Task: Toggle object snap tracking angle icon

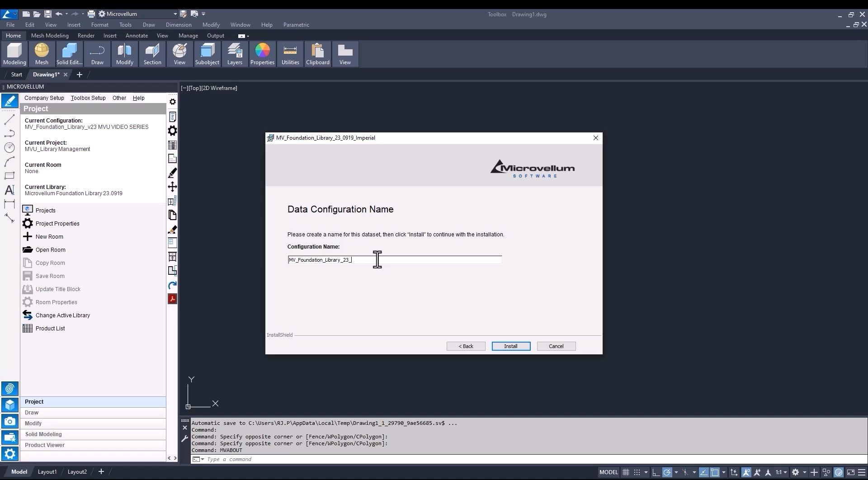Action: [704, 472]
